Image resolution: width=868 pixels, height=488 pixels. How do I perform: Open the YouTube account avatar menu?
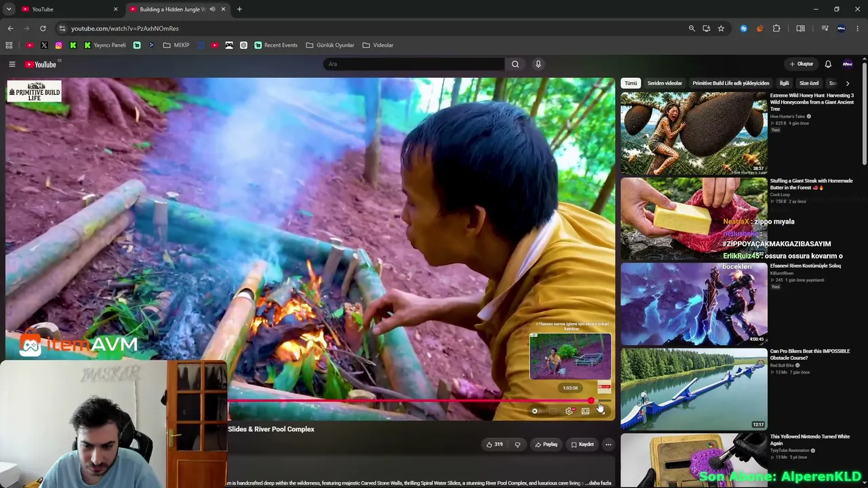coord(848,64)
